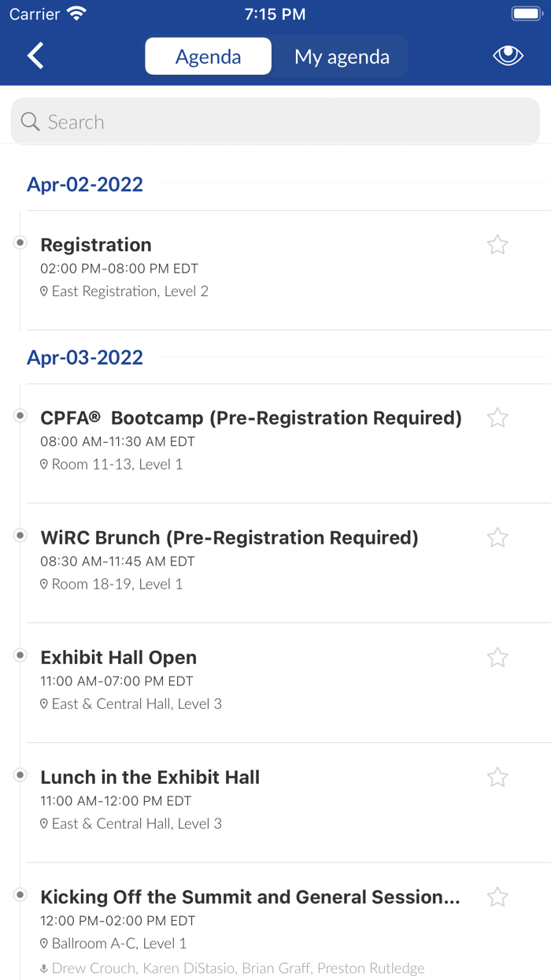This screenshot has width=551, height=980.
Task: Tap the location pin for Registration
Action: pyautogui.click(x=44, y=291)
